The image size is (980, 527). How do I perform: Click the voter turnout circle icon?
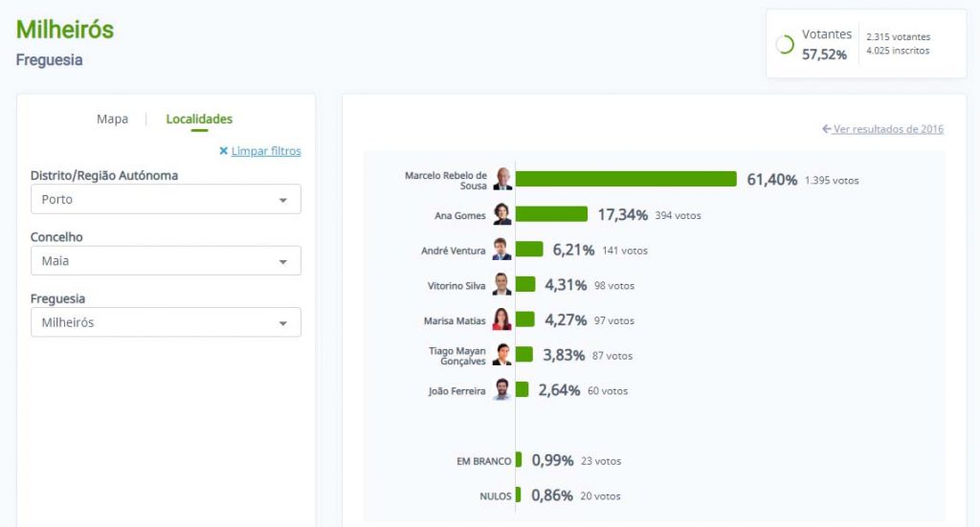[x=785, y=45]
